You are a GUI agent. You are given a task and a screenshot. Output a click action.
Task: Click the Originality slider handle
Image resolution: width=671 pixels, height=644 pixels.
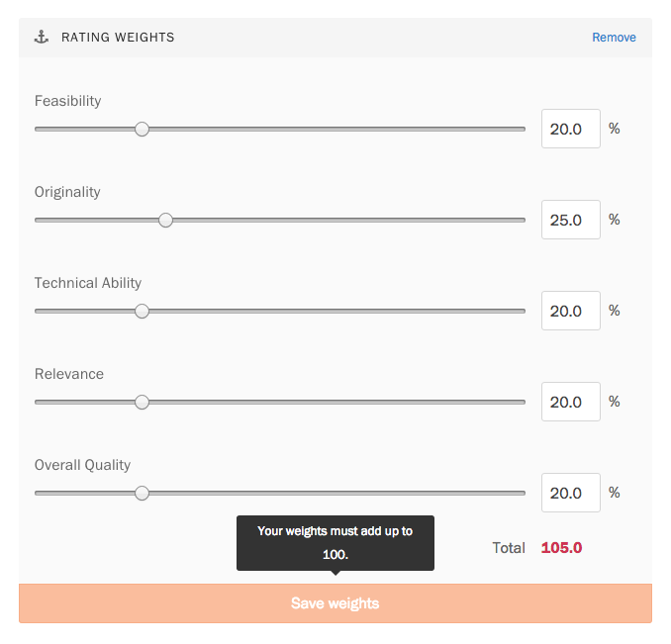[165, 221]
